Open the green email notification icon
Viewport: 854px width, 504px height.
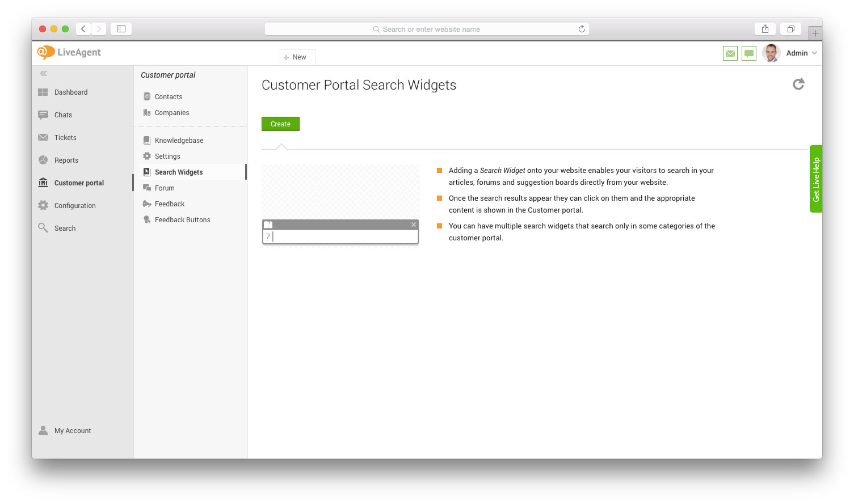coord(730,53)
